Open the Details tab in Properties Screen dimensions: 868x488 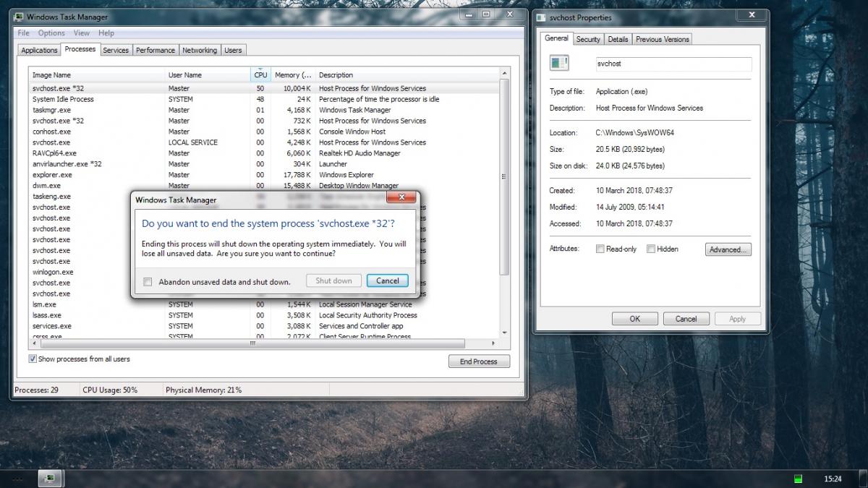618,40
